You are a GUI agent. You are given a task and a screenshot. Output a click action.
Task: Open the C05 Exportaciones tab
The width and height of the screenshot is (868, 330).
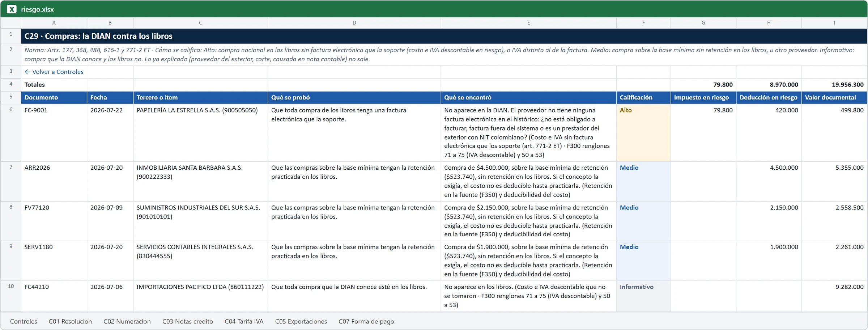click(301, 321)
